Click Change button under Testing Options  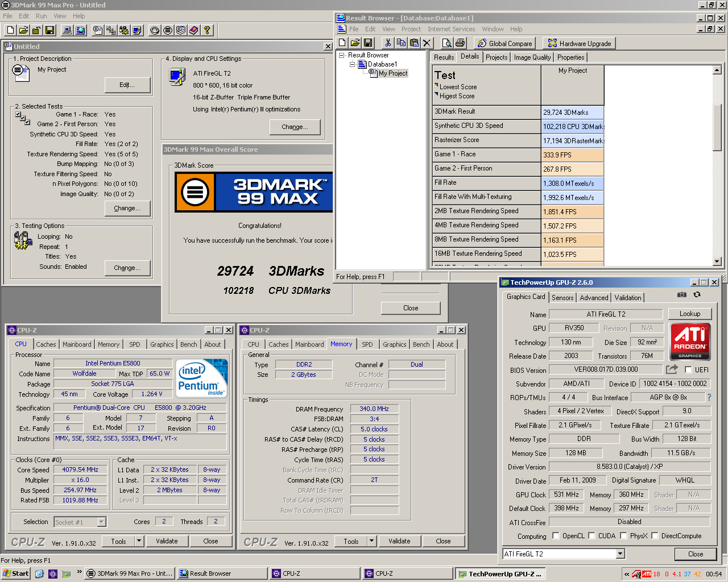[x=127, y=268]
